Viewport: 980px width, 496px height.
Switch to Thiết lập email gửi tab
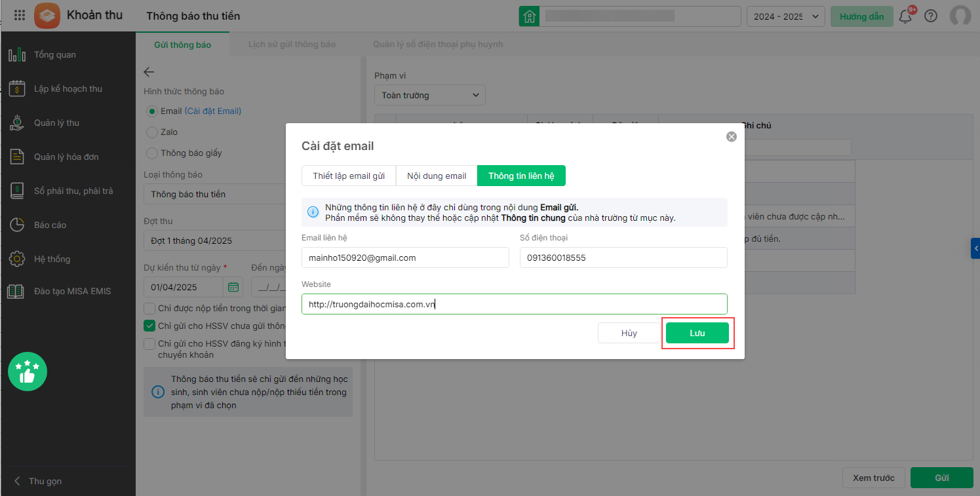pyautogui.click(x=349, y=176)
